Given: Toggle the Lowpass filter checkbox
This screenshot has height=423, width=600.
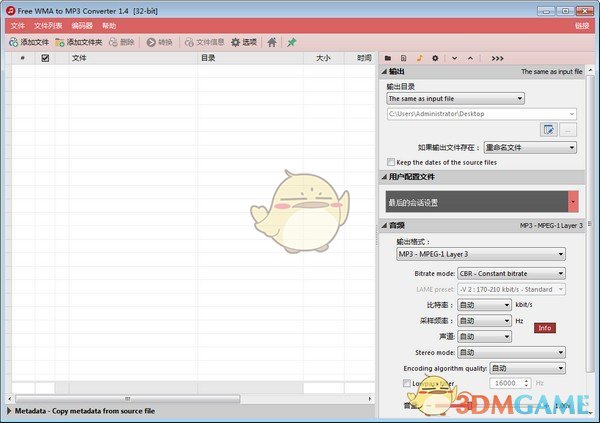Looking at the screenshot, I should pyautogui.click(x=407, y=383).
